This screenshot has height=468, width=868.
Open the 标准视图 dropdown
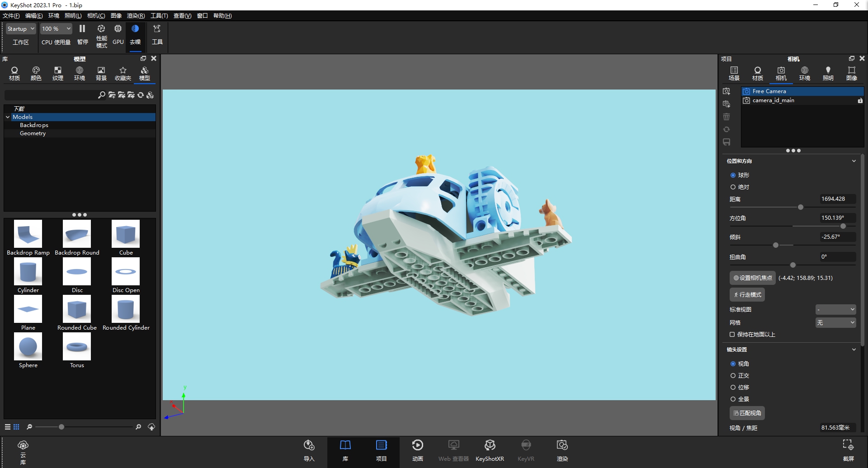pyautogui.click(x=835, y=309)
